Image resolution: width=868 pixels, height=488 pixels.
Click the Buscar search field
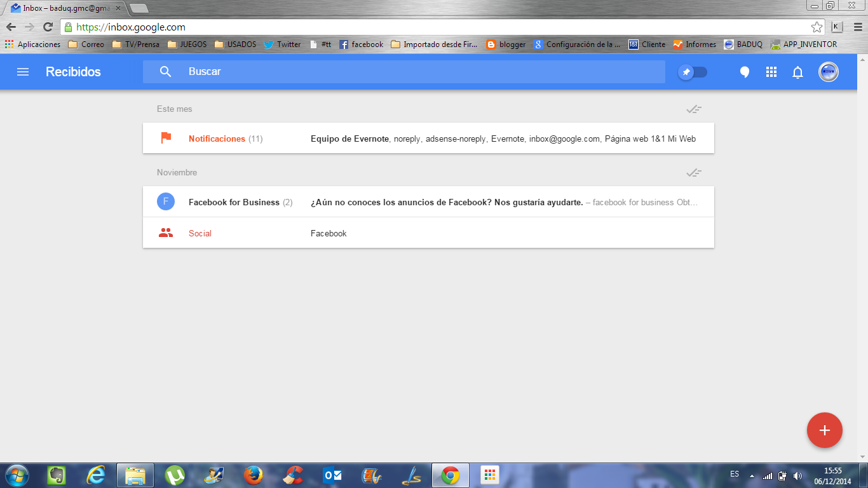pyautogui.click(x=413, y=72)
